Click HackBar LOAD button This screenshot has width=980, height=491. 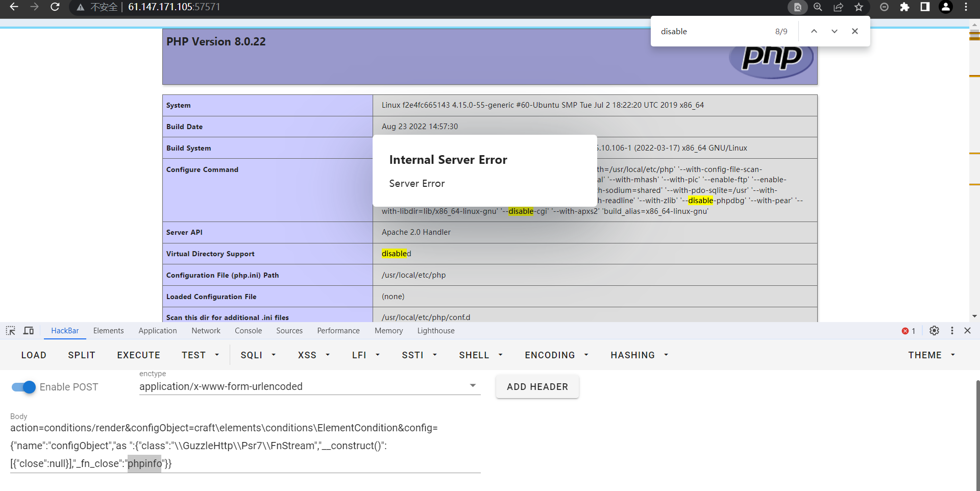tap(34, 355)
